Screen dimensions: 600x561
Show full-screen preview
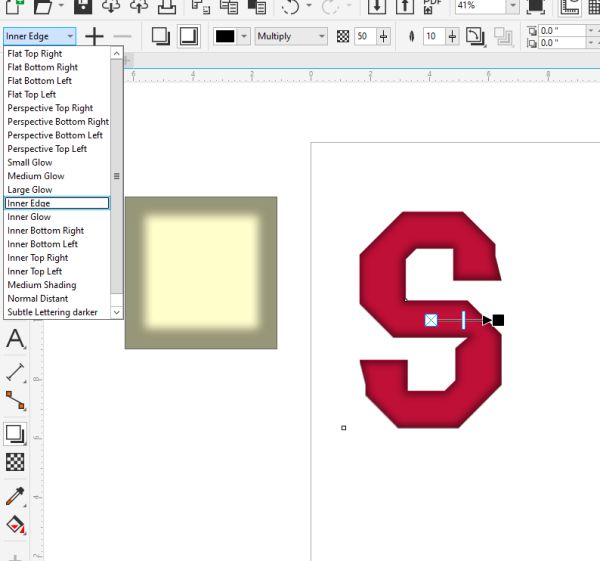(535, 7)
